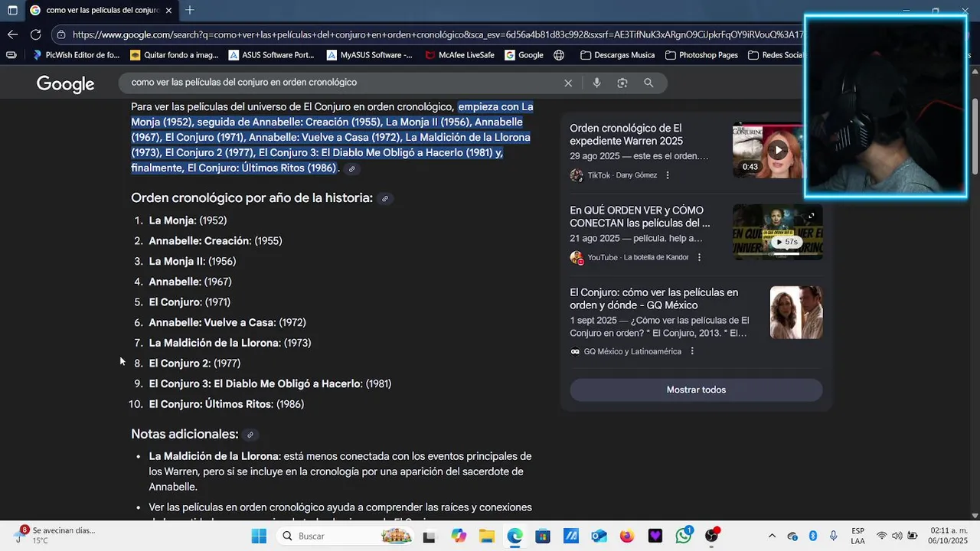
Task: Launch Firefox from the taskbar
Action: click(627, 536)
